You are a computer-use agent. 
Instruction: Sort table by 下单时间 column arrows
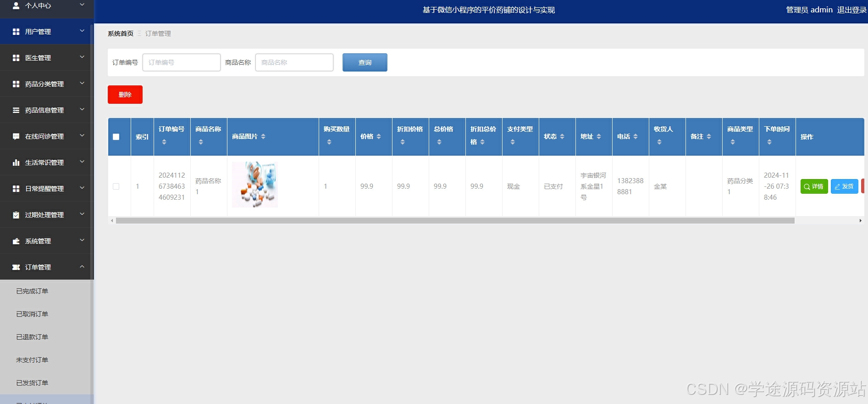pyautogui.click(x=769, y=142)
